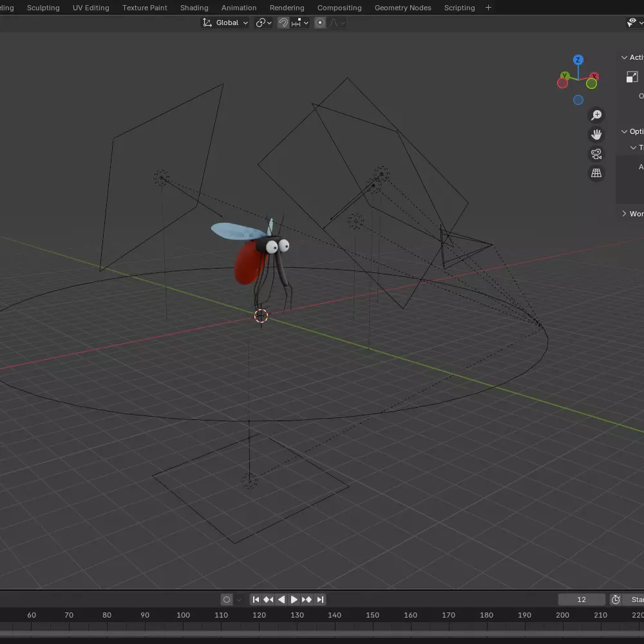Open the Scripting workspace tab
The height and width of the screenshot is (644, 644).
[459, 8]
